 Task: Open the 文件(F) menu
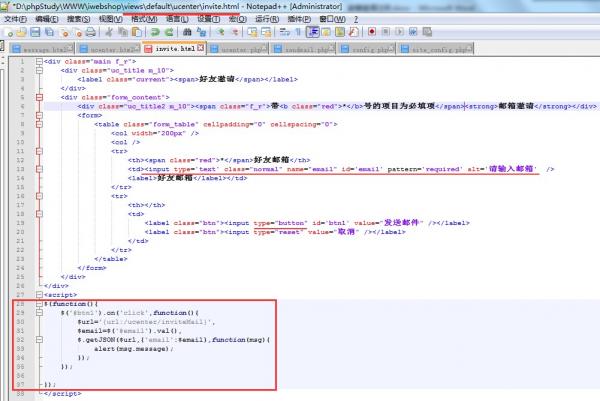coord(15,19)
